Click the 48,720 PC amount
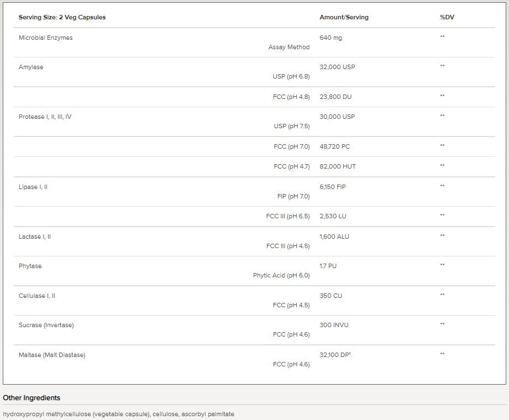509x420 pixels. [334, 146]
